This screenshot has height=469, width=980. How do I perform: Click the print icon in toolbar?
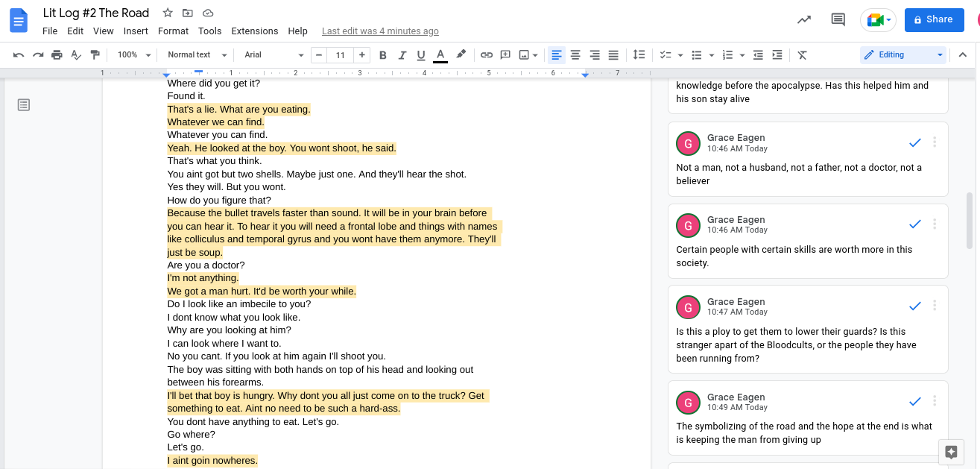57,55
